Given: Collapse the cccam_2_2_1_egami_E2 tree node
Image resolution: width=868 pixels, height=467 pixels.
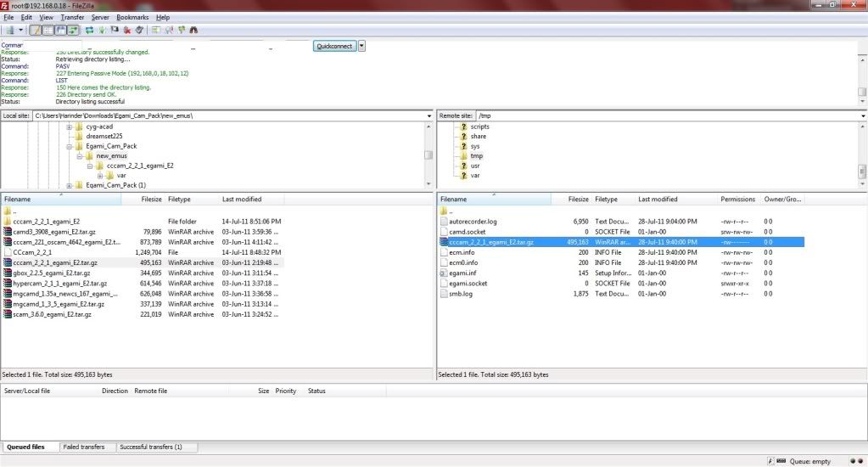Looking at the screenshot, I should (90, 166).
